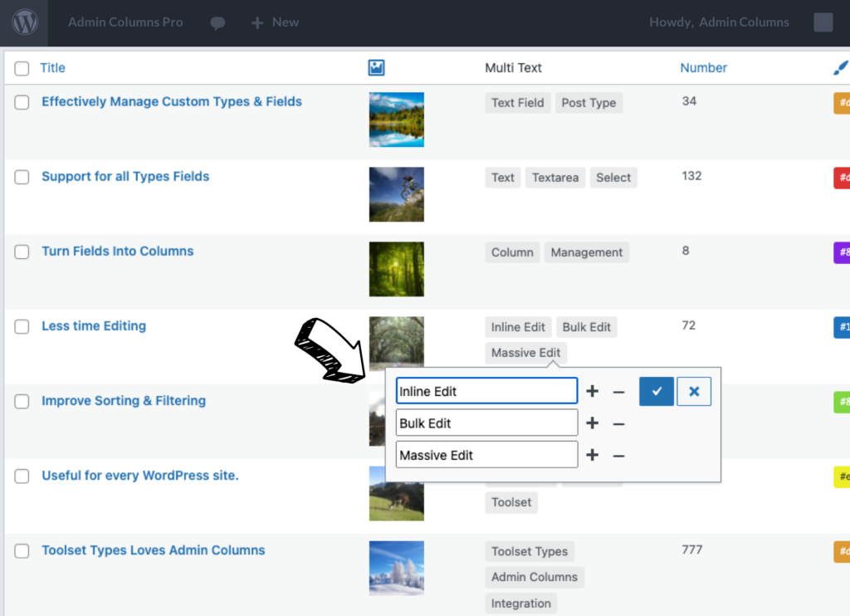Check the Less time Editing row
The width and height of the screenshot is (850, 616).
22,326
